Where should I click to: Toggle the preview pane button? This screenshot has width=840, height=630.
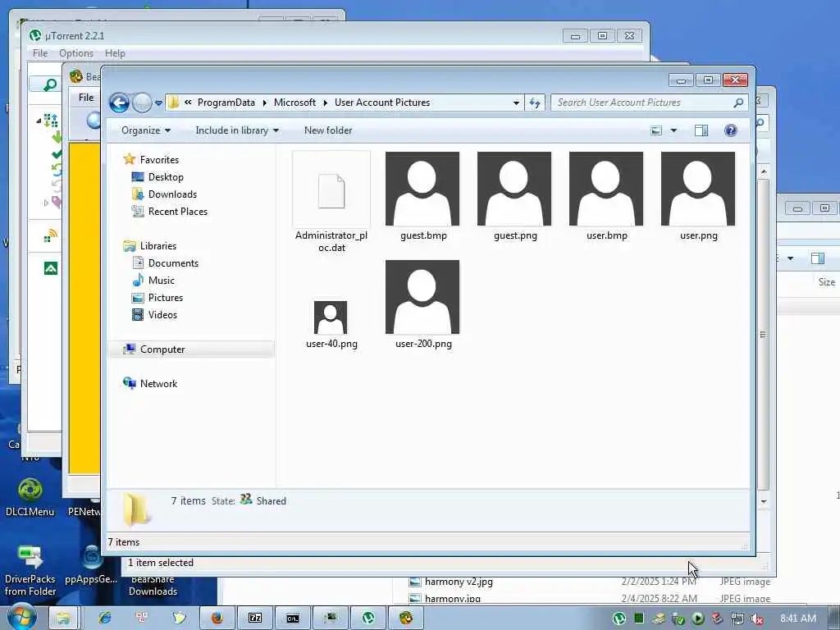[701, 130]
